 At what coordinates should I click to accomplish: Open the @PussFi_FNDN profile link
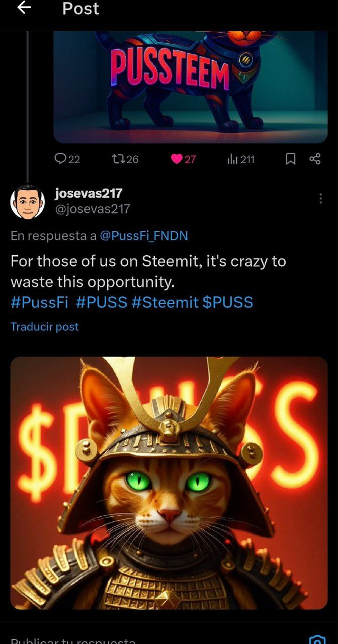(144, 236)
